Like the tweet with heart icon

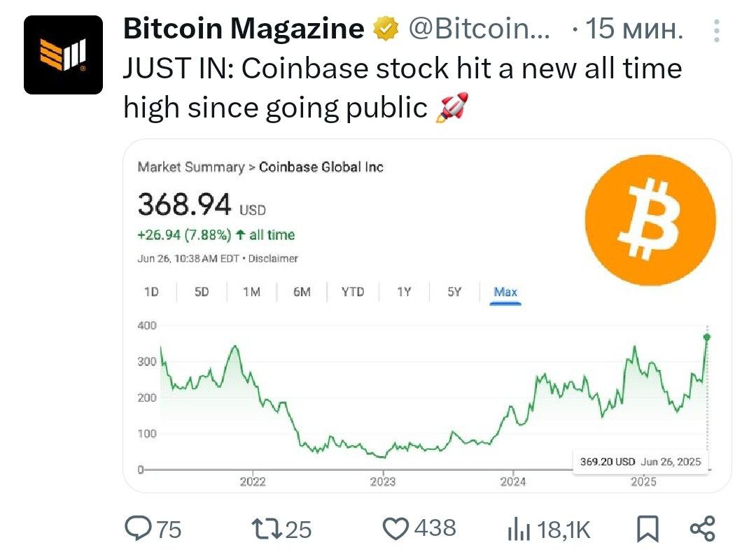(395, 528)
